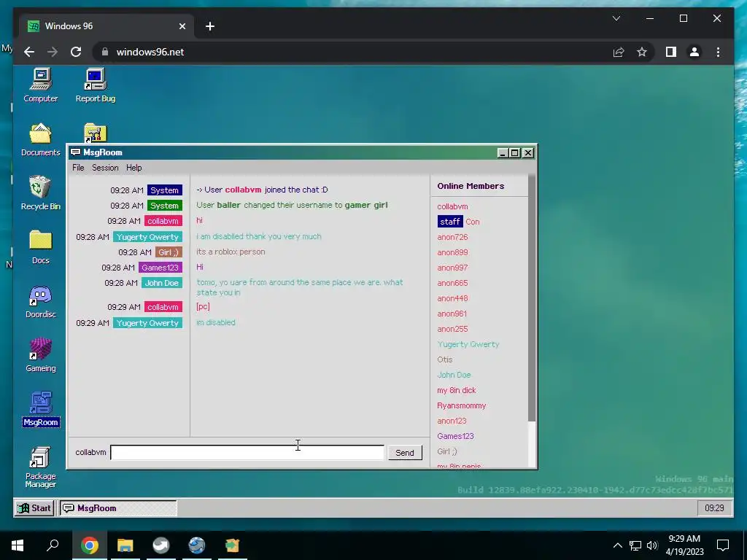Select Ryansmommy in Online Members
Screen dimensions: 747x560
(462, 405)
